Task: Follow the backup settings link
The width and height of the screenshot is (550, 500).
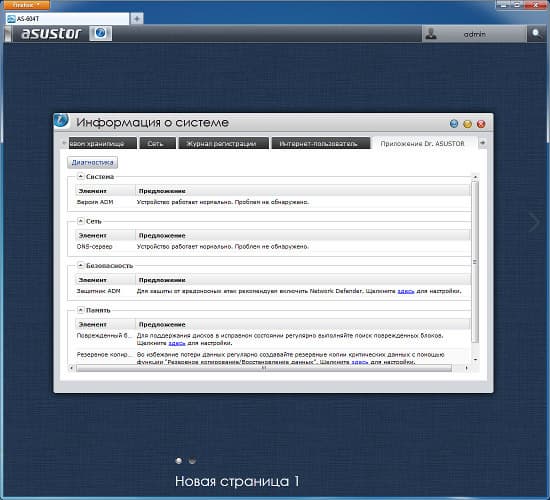Action: tap(360, 362)
